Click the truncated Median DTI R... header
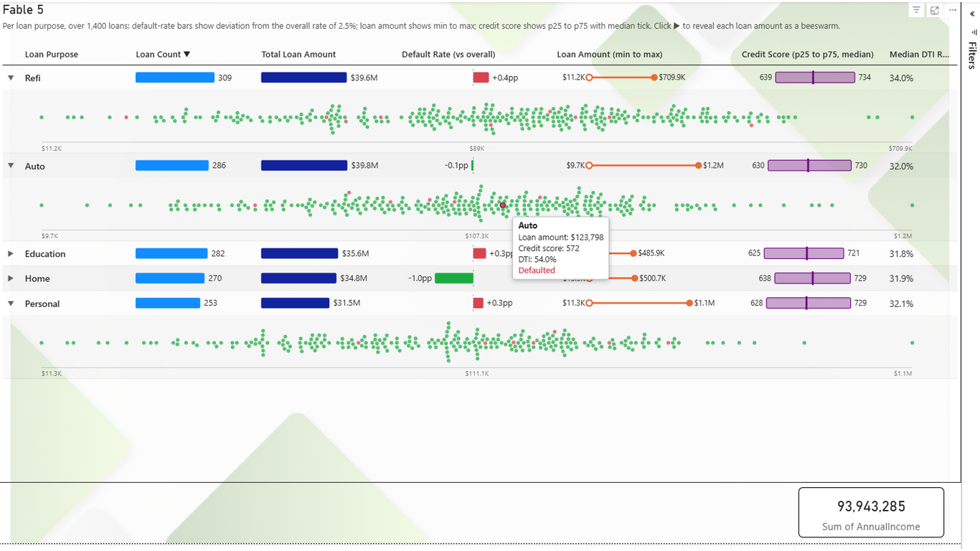 coord(919,55)
